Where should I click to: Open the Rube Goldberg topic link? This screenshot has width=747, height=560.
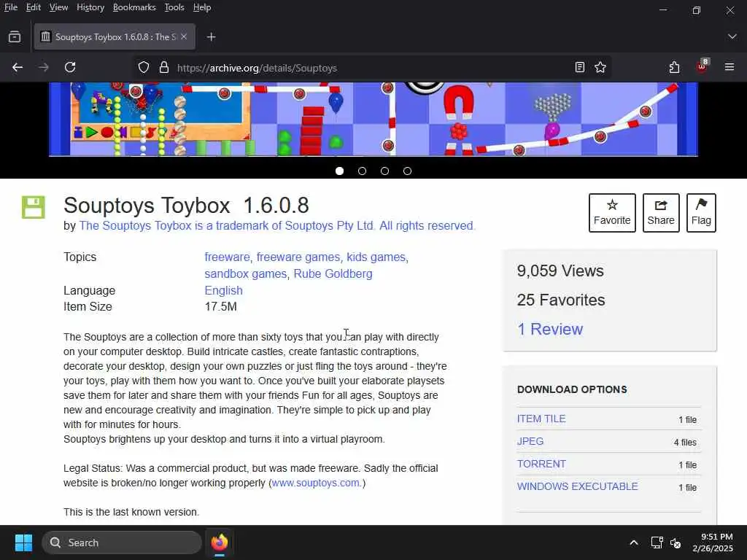click(x=333, y=274)
